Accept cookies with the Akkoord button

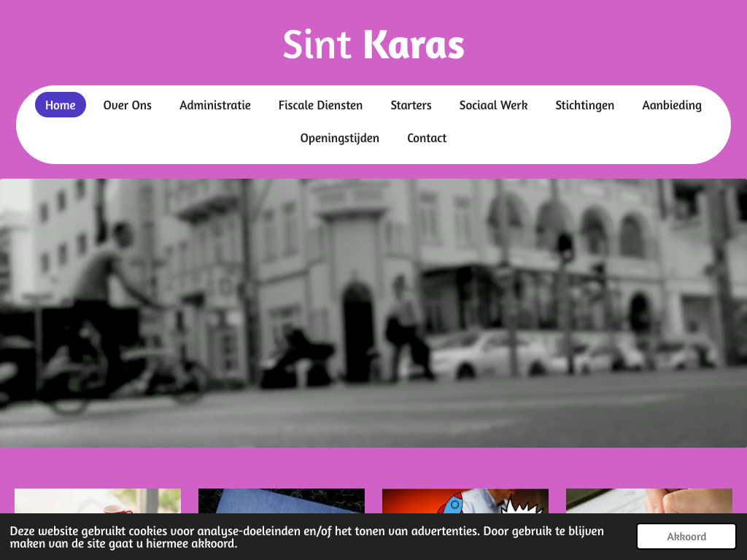click(x=686, y=537)
